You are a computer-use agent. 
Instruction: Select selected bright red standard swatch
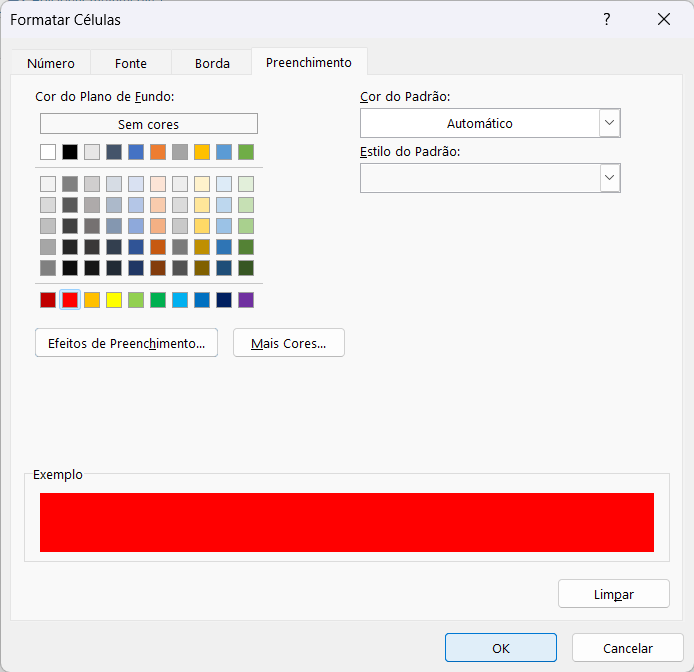coord(70,300)
